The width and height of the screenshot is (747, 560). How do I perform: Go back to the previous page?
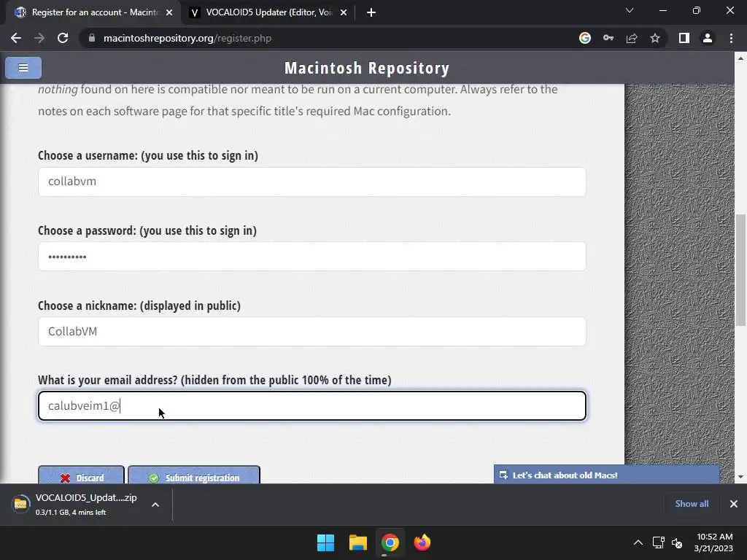[16, 38]
